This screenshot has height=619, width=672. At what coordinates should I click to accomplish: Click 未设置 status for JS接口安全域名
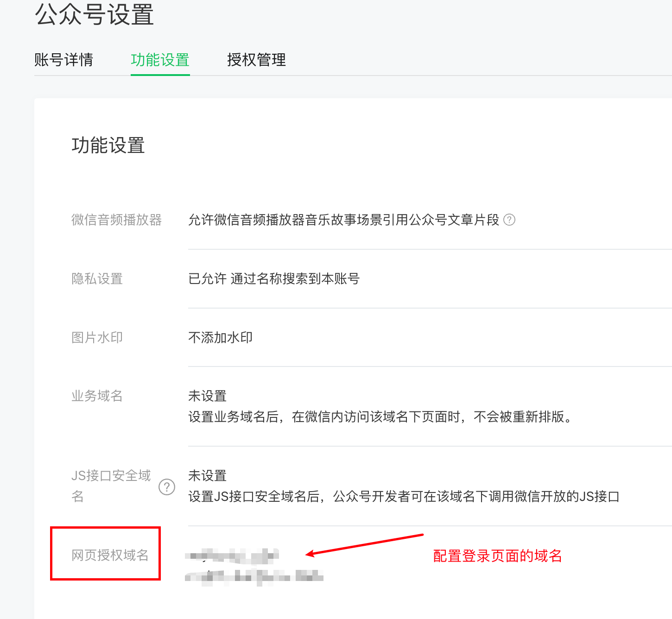pyautogui.click(x=207, y=476)
